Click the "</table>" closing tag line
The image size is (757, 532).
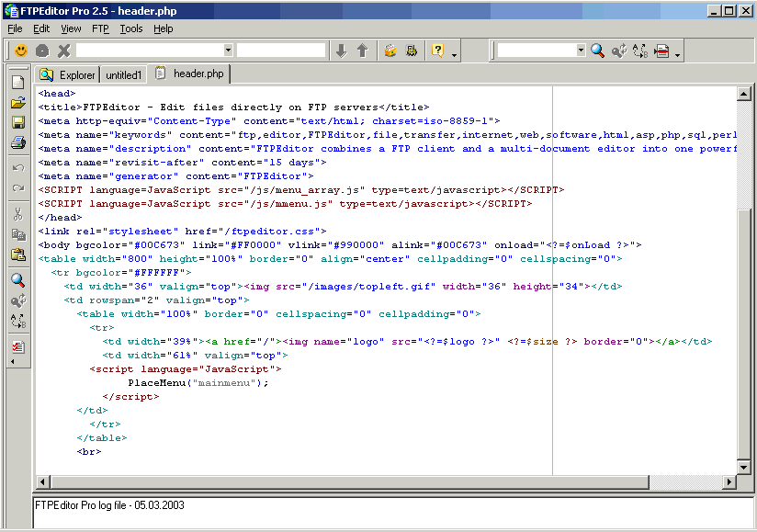click(102, 438)
